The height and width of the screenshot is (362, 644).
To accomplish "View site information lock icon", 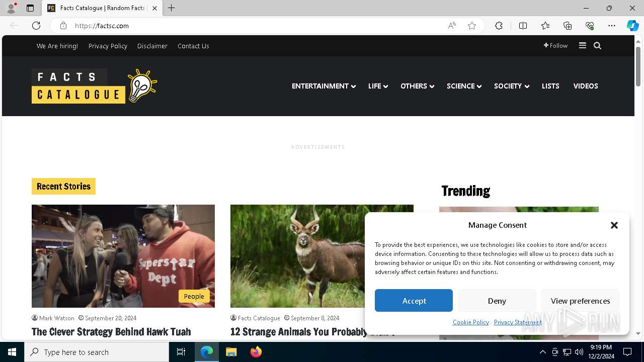I will click(x=63, y=26).
